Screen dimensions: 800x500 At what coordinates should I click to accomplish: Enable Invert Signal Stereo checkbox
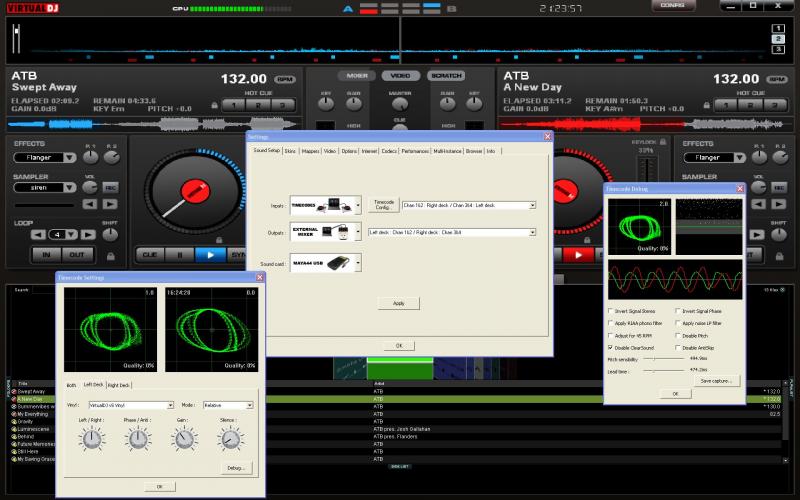pos(612,311)
